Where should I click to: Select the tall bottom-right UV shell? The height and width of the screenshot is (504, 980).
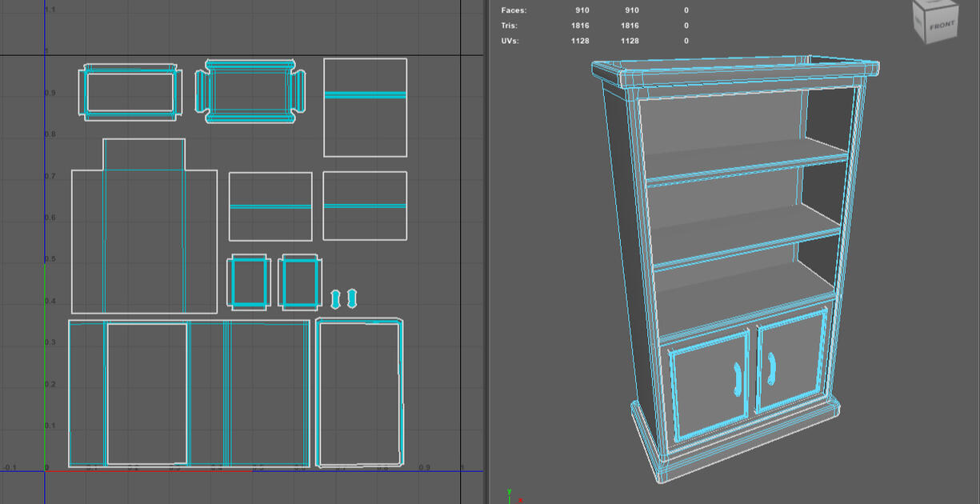coord(358,394)
